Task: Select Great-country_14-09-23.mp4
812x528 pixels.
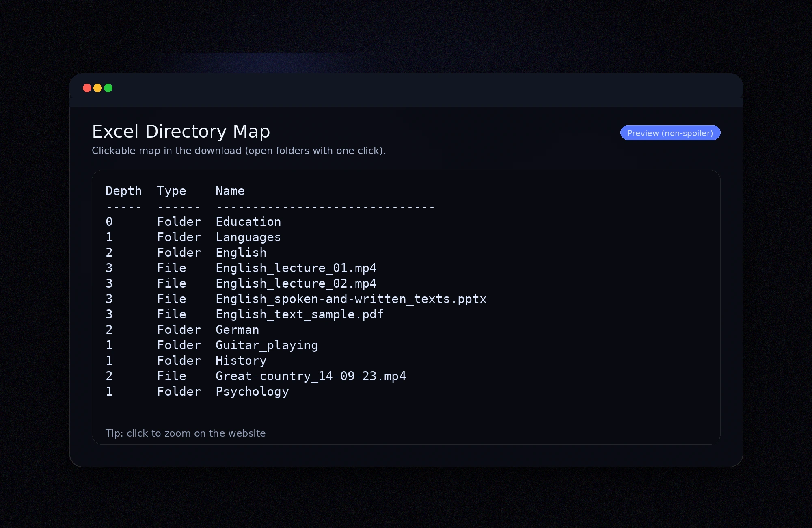Action: click(x=311, y=376)
